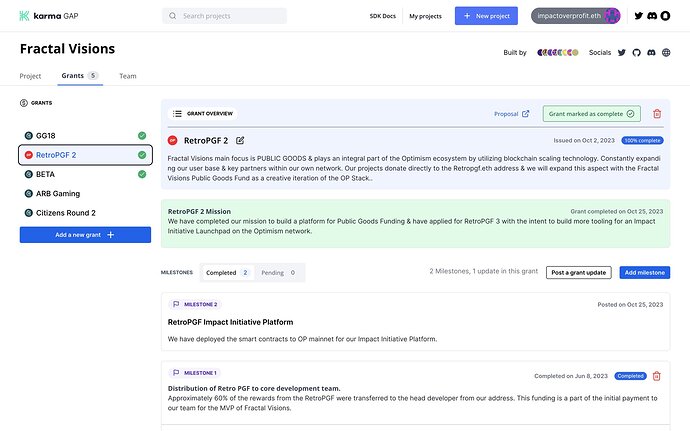Open My projects link
The height and width of the screenshot is (431, 690).
[x=425, y=16]
